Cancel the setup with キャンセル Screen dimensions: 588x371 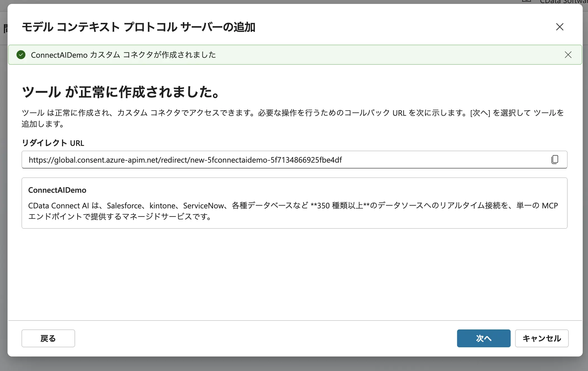(542, 338)
